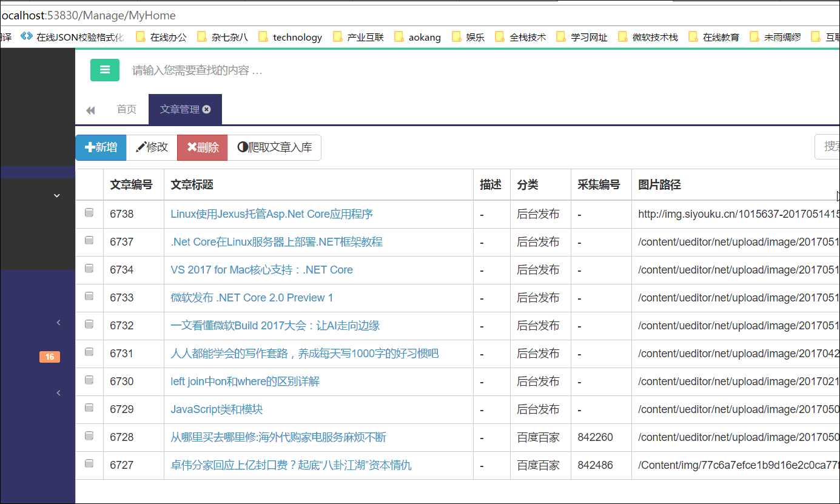Screen dimensions: 840x504
Task: Open article 人人都能学会的写作套路
Action: [x=304, y=354]
